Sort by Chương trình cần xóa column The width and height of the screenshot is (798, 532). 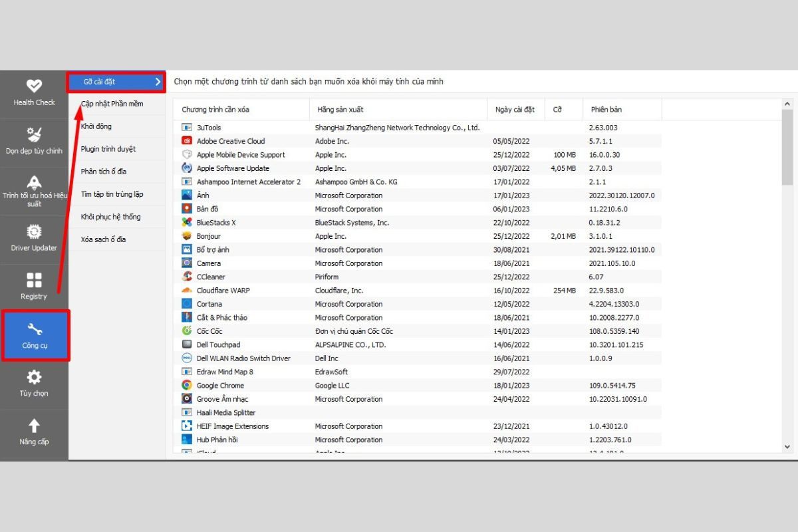pos(241,109)
